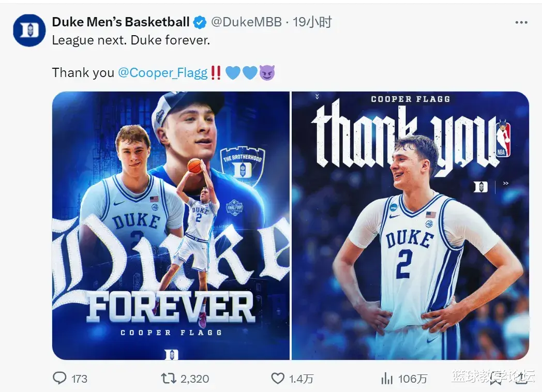The width and height of the screenshot is (542, 392).
Task: Click the 2,320 retweet count
Action: 194,379
